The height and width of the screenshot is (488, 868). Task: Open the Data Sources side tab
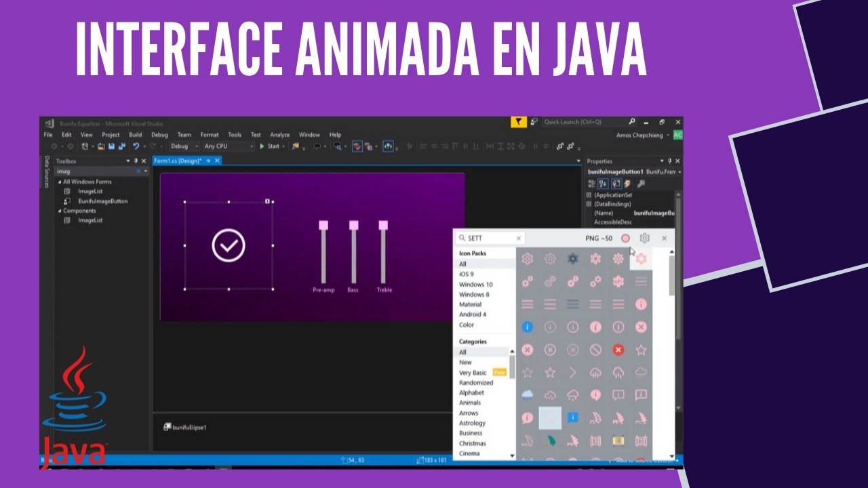[47, 172]
